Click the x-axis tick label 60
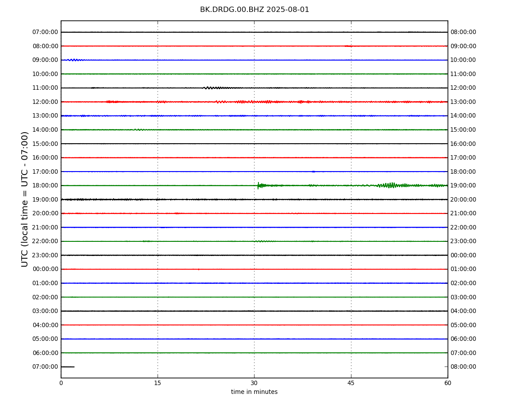 click(447, 383)
